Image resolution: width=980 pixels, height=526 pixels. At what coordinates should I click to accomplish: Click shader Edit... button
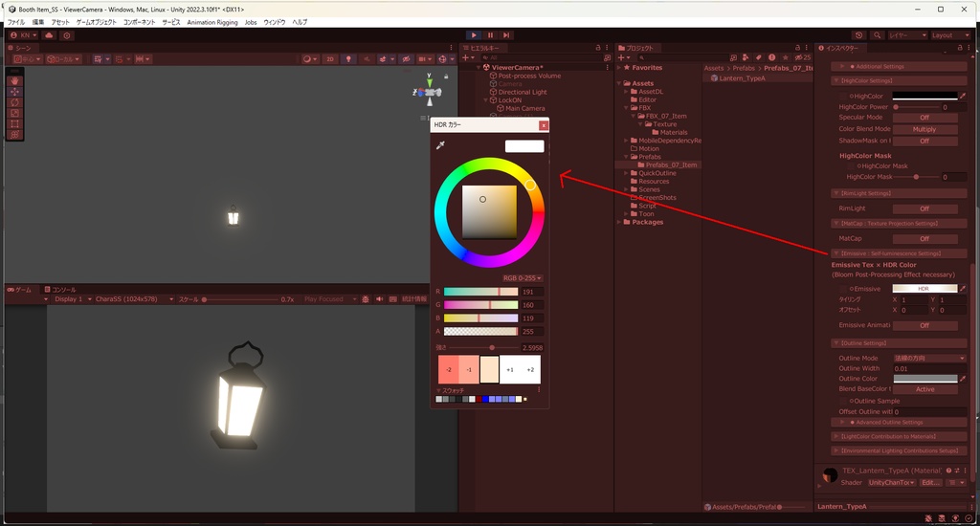pyautogui.click(x=930, y=482)
